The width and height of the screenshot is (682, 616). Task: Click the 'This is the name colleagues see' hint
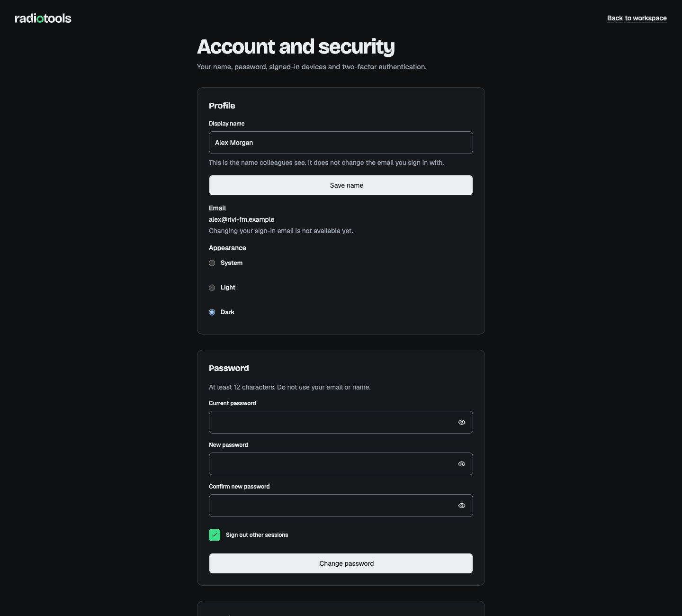(x=326, y=163)
